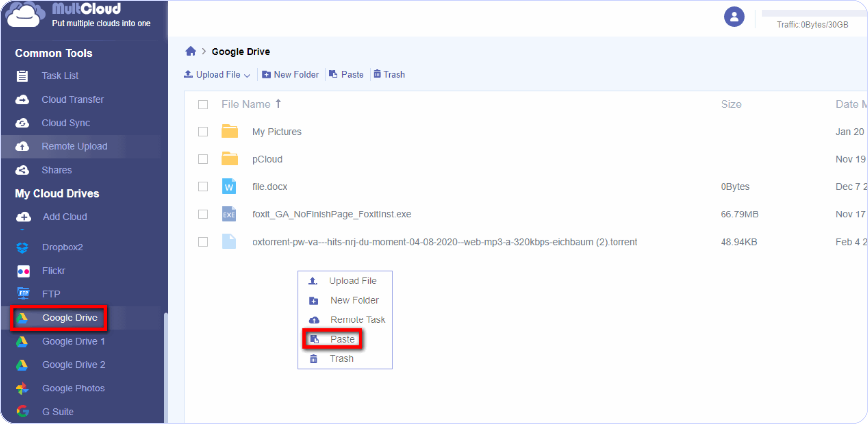Open Dropbox2 in the sidebar

point(63,247)
